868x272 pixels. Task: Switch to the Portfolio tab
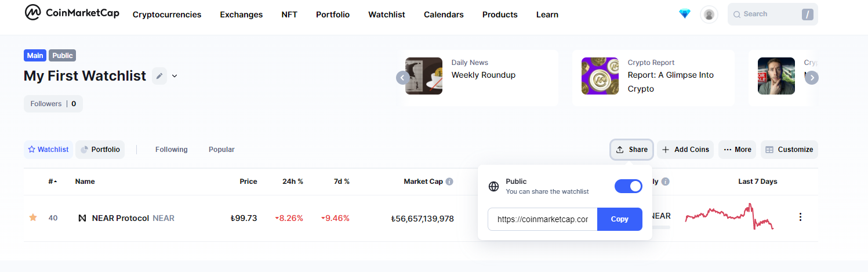point(100,150)
